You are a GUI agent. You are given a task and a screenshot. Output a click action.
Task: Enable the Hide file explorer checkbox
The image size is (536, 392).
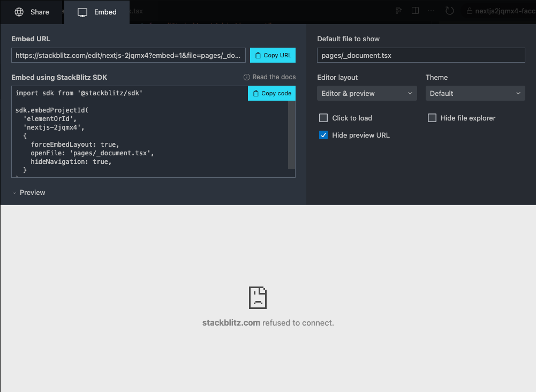pyautogui.click(x=432, y=118)
